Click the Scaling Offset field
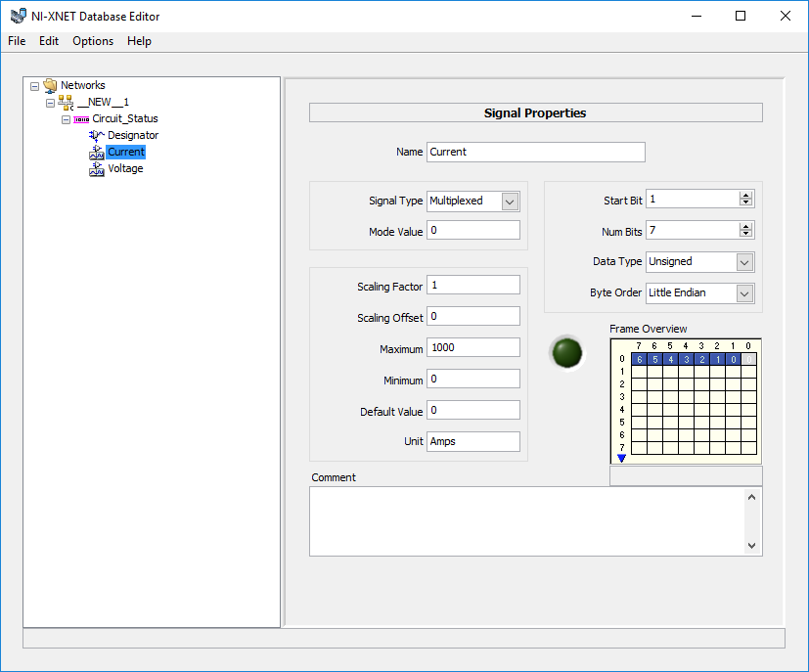 point(473,317)
